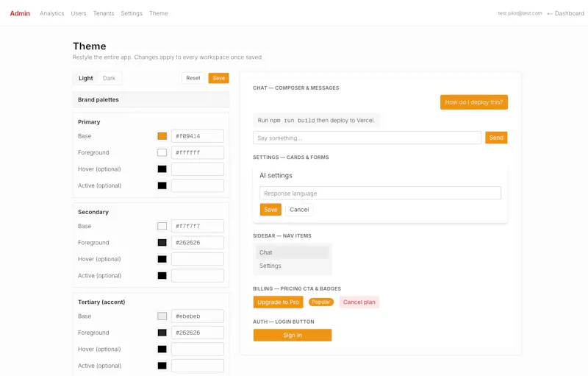The height and width of the screenshot is (376, 588).
Task: Focus the empty Primary Active hex field
Action: pyautogui.click(x=198, y=185)
